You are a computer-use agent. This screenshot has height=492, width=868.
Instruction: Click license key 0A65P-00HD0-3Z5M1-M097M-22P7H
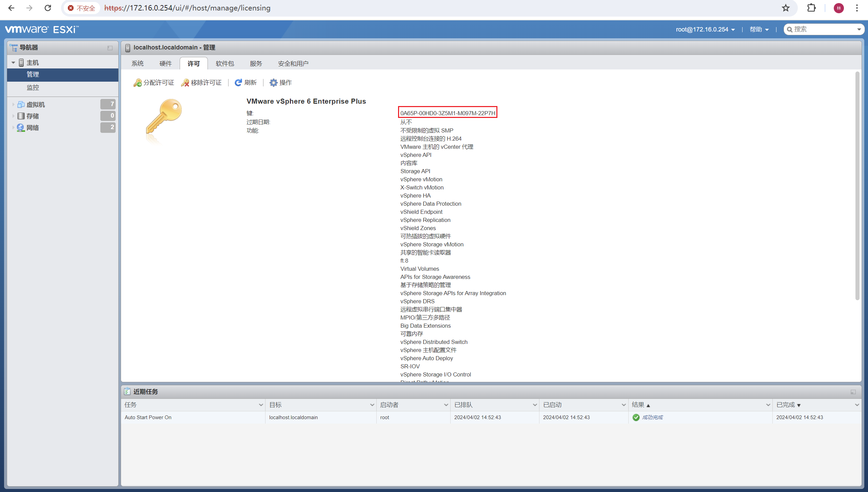(x=448, y=113)
